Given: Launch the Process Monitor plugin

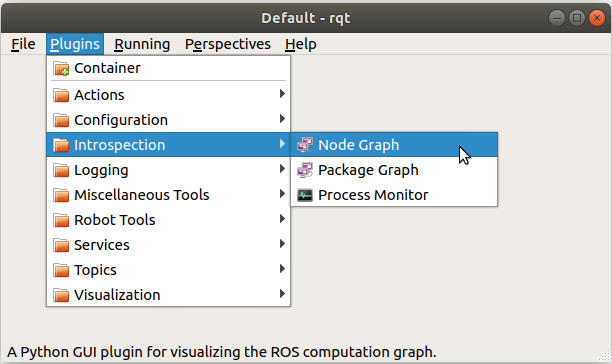Looking at the screenshot, I should [x=394, y=195].
